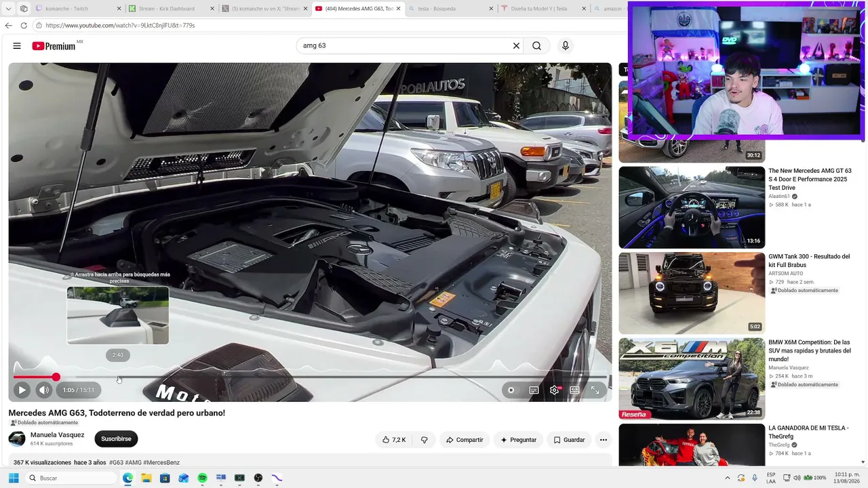
Task: Click the #MercesBenz hashtag
Action: coord(161,462)
